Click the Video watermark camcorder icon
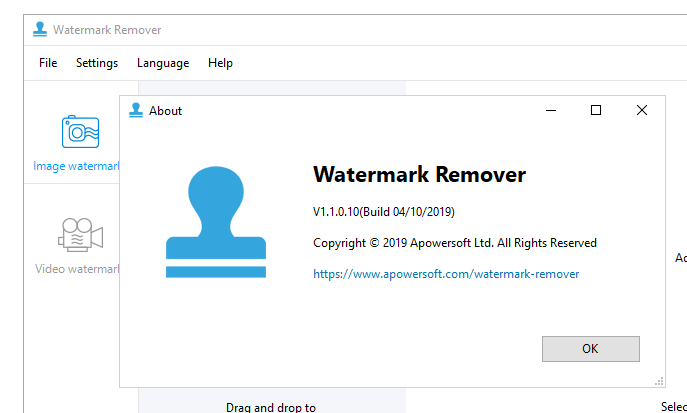This screenshot has height=413, width=687. 80,235
